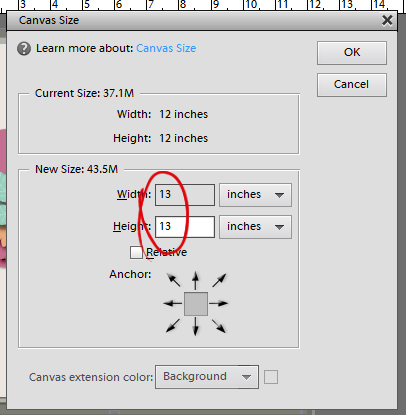Select the bottom-left anchor arrow
Screen dimensions: 406x415
[x=173, y=326]
